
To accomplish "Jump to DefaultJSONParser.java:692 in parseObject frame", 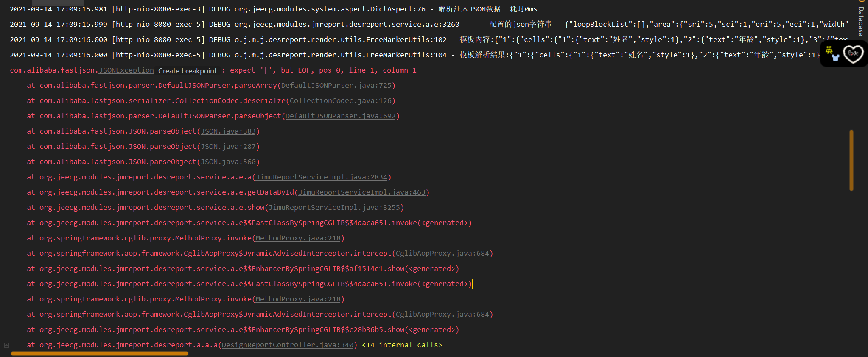I will (x=341, y=116).
